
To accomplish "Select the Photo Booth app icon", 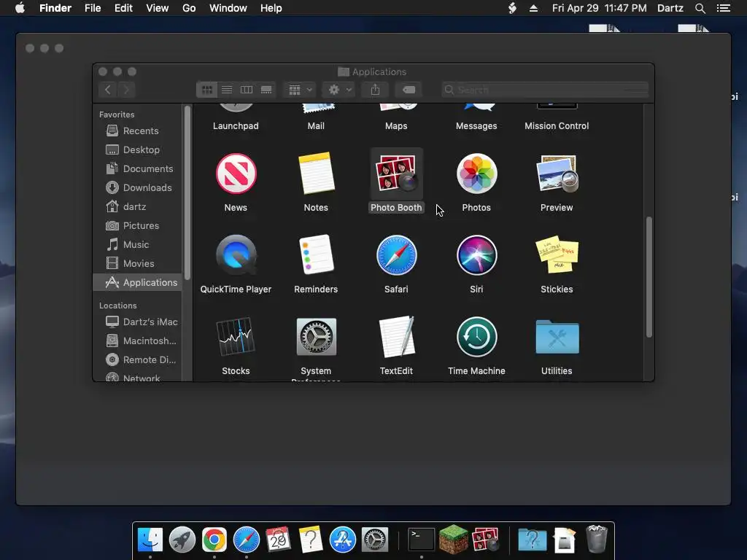I will [396, 174].
